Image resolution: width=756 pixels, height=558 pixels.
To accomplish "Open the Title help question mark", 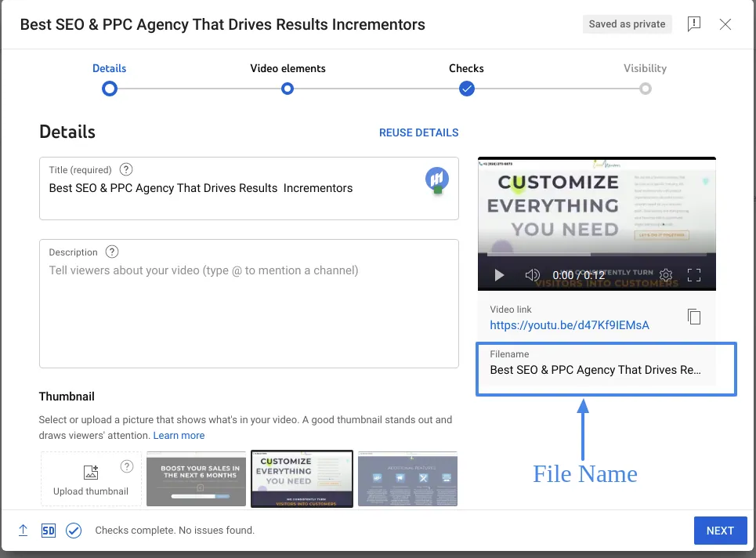I will (126, 170).
